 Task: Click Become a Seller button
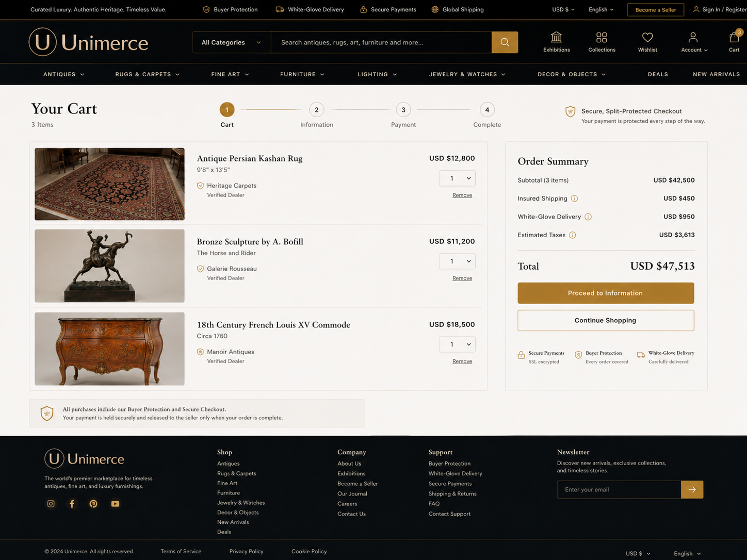[x=655, y=9]
